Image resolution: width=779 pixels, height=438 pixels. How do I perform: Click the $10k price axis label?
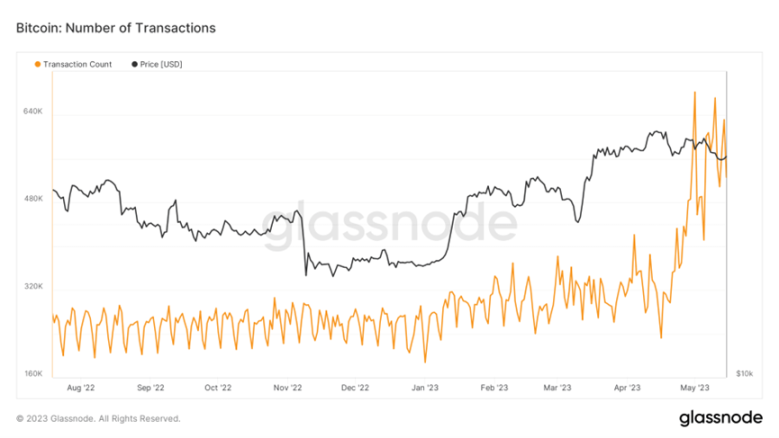(746, 374)
